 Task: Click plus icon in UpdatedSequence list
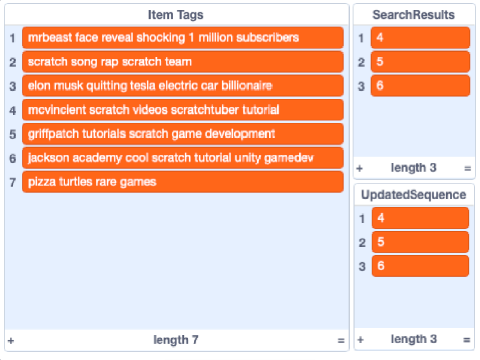click(360, 340)
